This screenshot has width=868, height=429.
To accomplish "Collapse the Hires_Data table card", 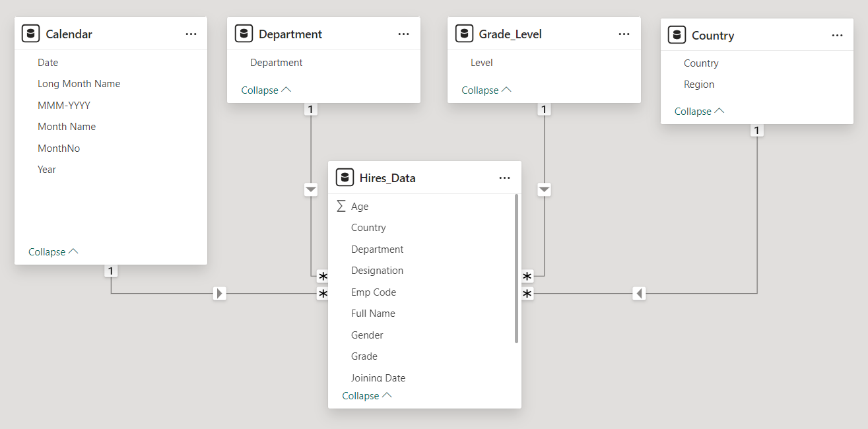I will [367, 395].
